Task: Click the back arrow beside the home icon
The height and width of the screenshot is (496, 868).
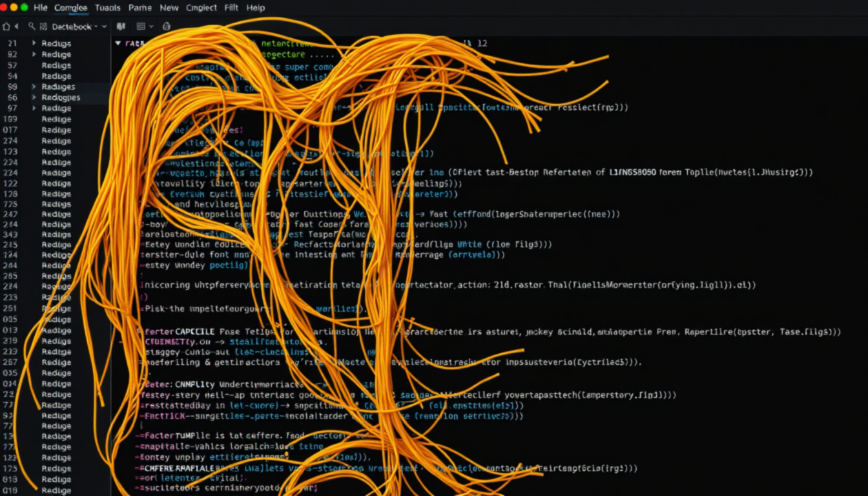Action: click(16, 26)
